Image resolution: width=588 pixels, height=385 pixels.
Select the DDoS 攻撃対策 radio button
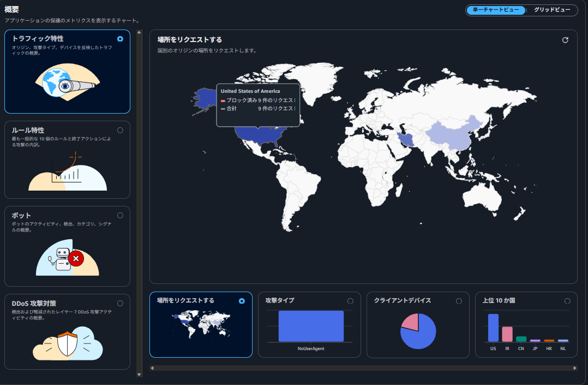[120, 303]
